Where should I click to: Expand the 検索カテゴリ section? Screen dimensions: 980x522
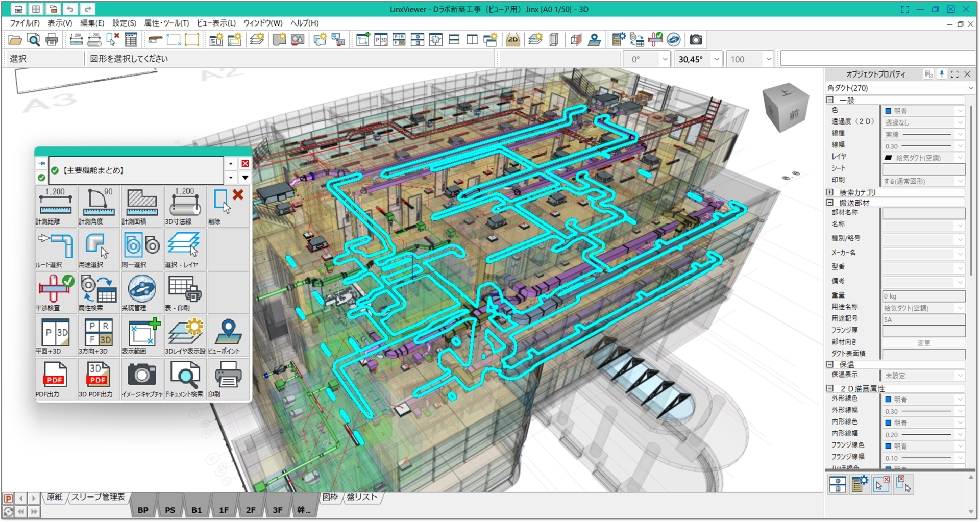(830, 192)
